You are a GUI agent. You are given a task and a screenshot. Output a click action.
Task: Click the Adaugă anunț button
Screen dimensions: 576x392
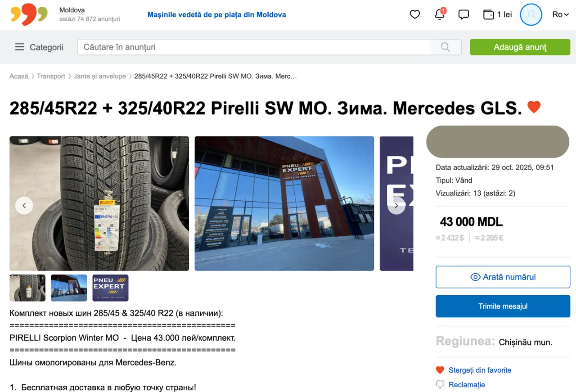click(x=520, y=47)
